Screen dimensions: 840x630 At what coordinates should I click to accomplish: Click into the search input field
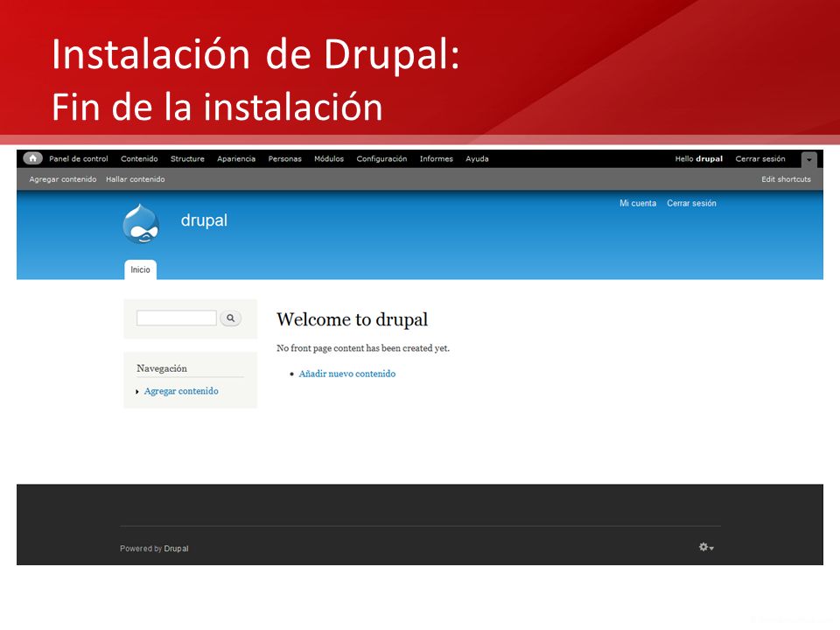click(x=176, y=318)
